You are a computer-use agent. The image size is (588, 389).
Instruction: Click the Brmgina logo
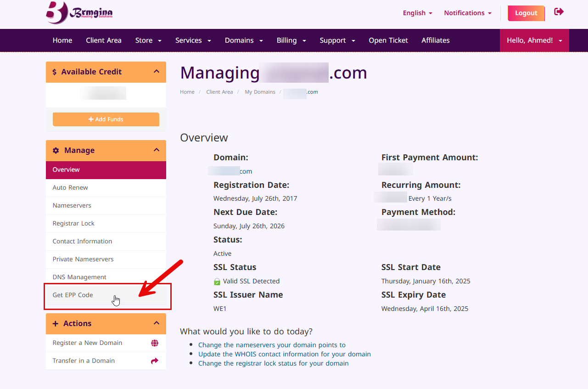pos(79,12)
